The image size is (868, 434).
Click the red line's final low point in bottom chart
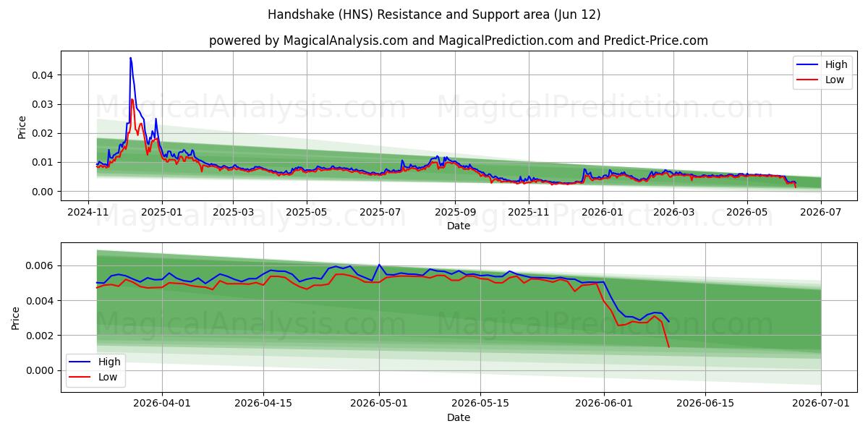(668, 346)
